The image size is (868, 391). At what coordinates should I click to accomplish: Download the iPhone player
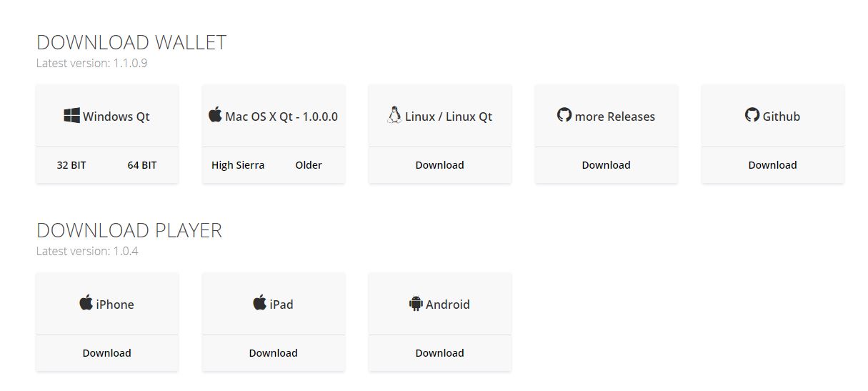tap(107, 353)
